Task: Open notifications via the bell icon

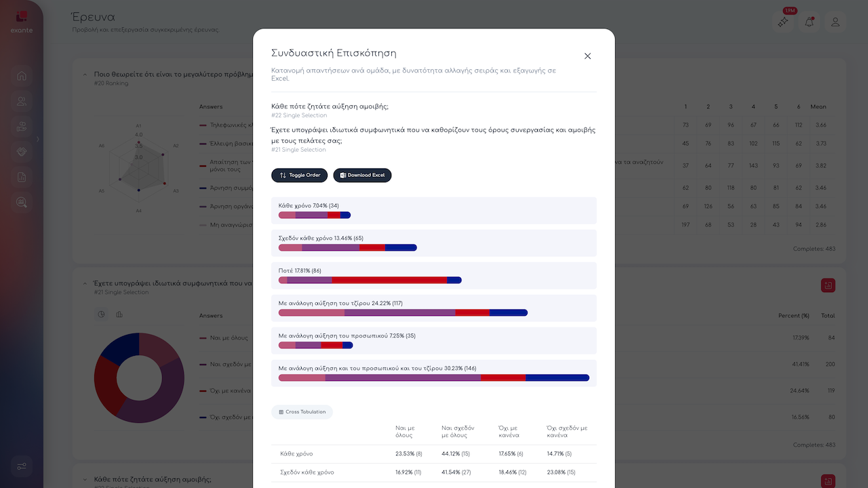Action: coord(809,22)
